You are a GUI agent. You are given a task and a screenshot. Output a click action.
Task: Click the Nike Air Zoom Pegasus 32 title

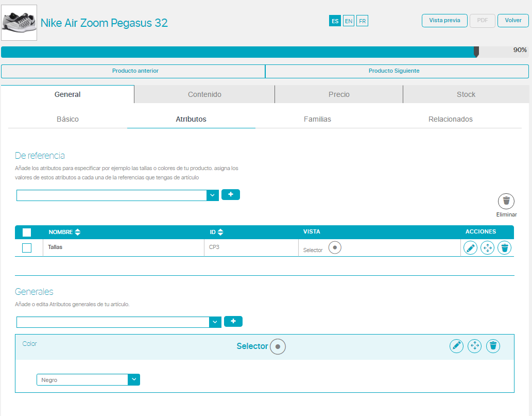click(104, 23)
